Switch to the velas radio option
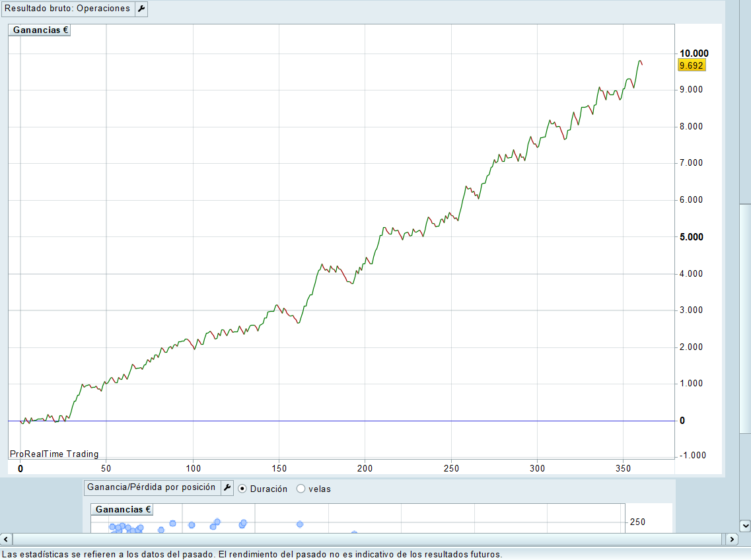The width and height of the screenshot is (751, 560). point(301,489)
